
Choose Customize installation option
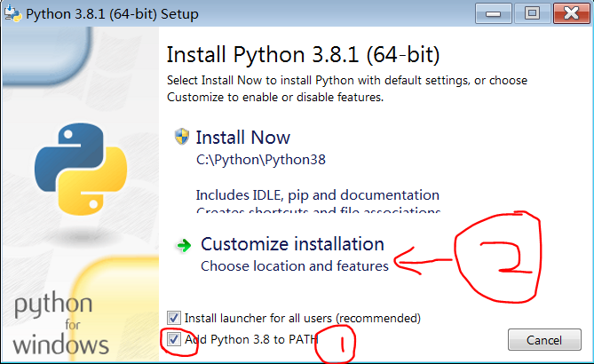pyautogui.click(x=292, y=244)
